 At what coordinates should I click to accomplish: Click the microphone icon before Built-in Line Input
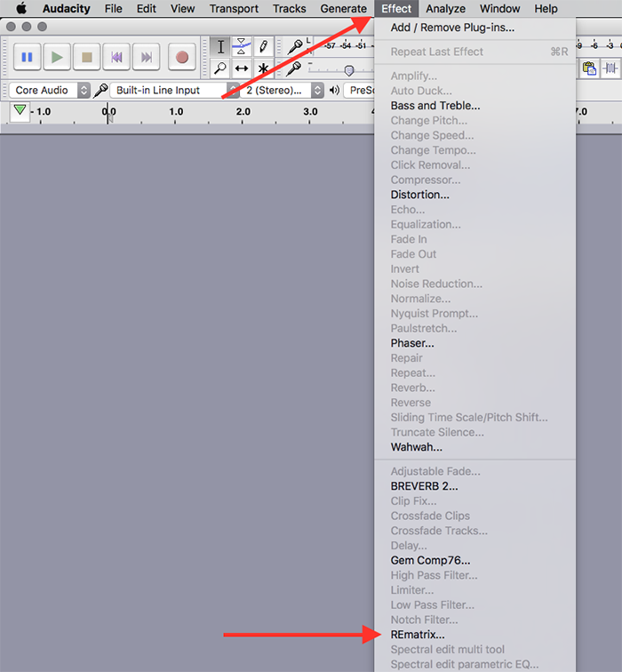coord(100,90)
